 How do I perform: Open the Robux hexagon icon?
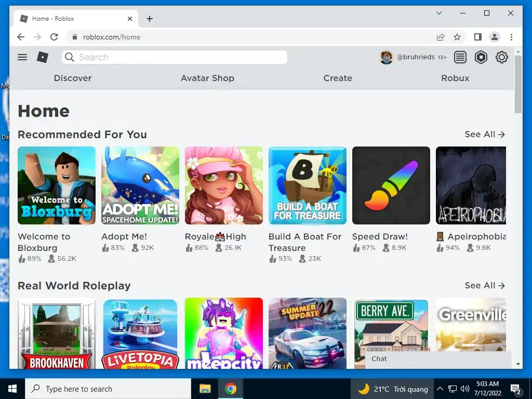click(481, 57)
